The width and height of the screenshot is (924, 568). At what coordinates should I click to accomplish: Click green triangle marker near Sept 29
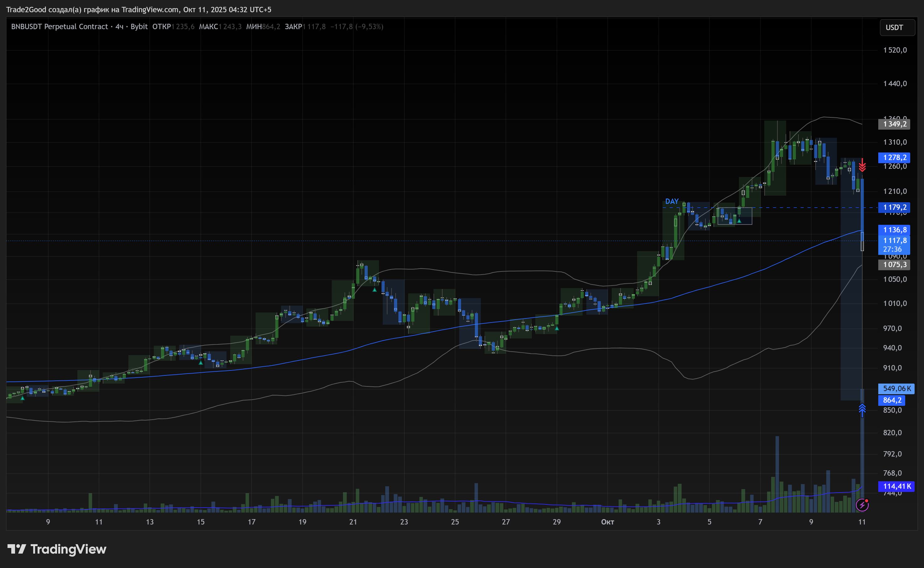pyautogui.click(x=557, y=329)
